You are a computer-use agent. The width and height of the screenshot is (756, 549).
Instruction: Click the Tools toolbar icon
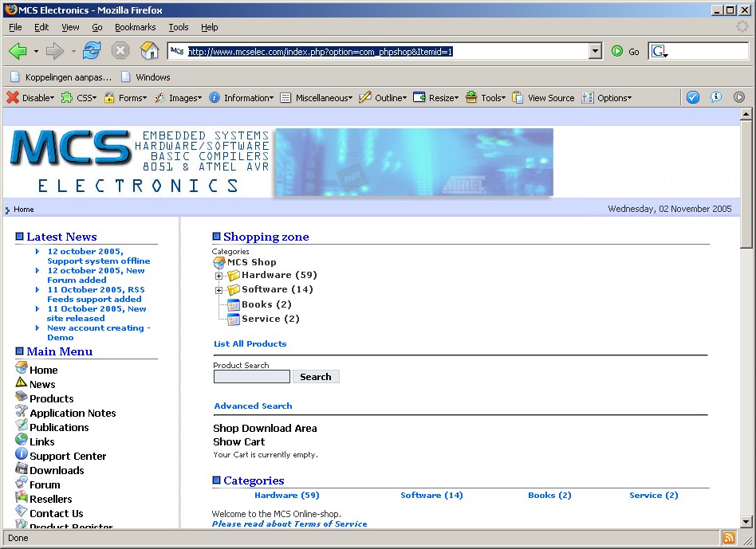(471, 97)
